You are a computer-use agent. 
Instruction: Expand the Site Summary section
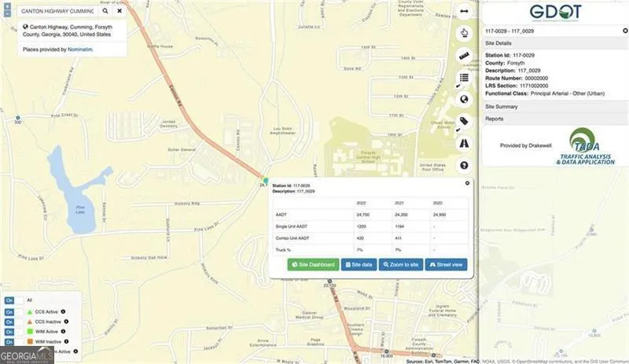554,105
